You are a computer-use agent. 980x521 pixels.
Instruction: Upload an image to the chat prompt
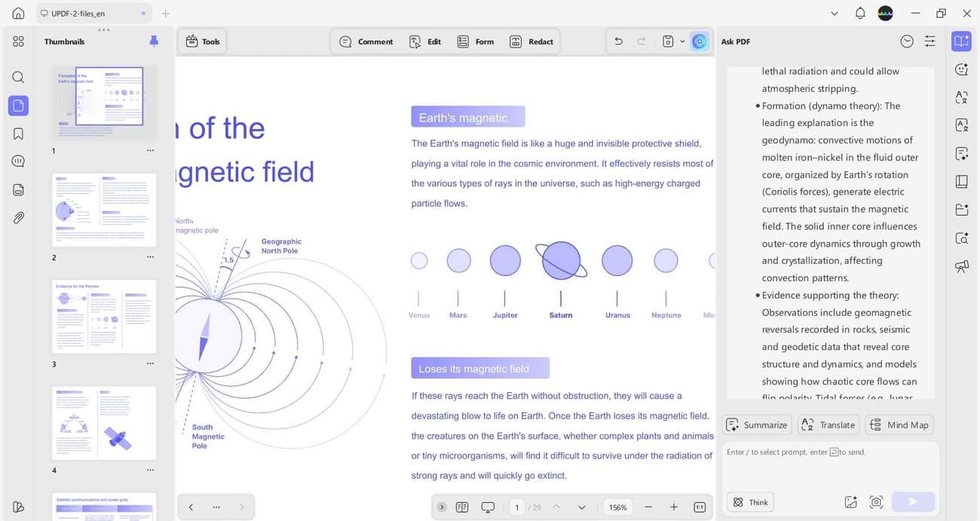click(850, 502)
